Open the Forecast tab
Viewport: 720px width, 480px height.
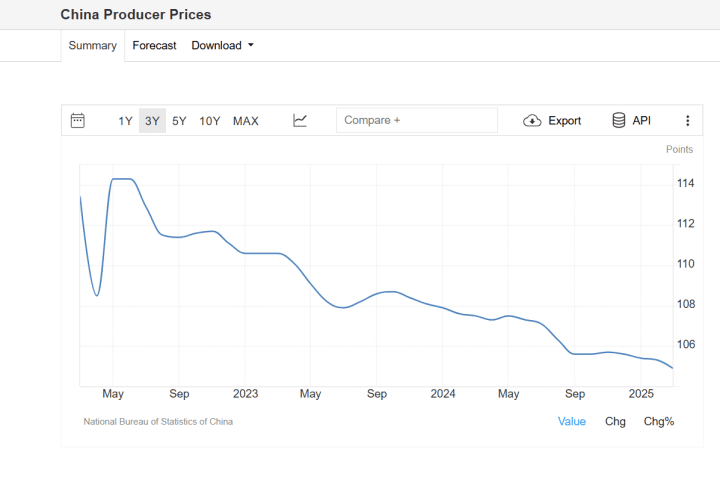(x=154, y=45)
